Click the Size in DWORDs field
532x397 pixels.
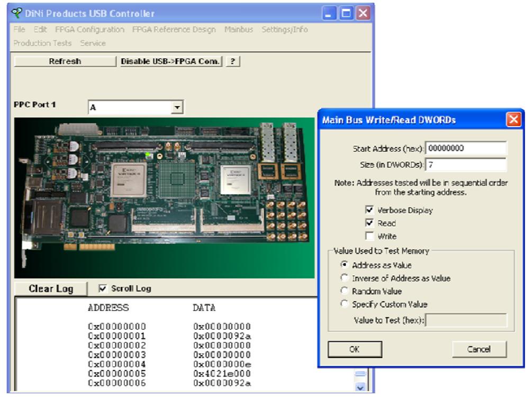point(466,165)
